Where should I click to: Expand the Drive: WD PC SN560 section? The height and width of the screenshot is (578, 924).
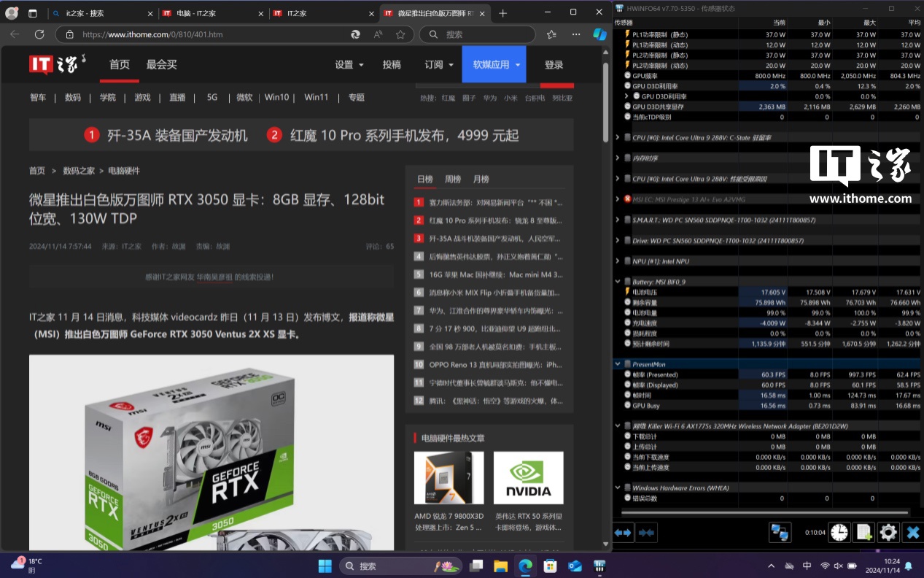tap(618, 240)
